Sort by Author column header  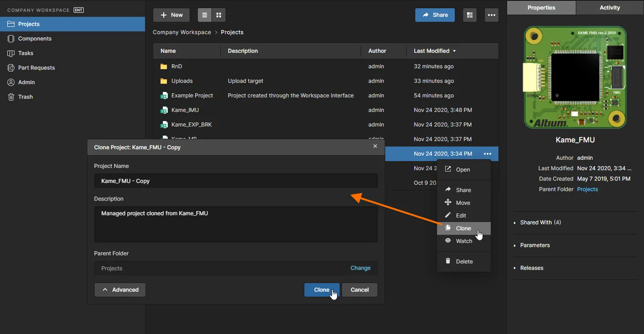point(377,51)
